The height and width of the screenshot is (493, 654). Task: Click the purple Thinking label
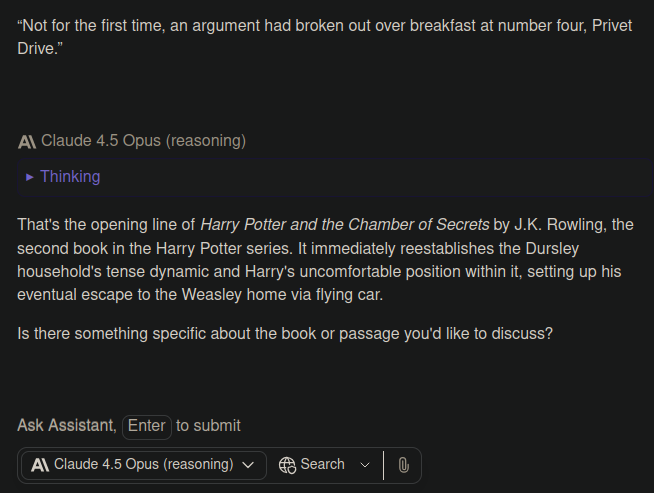(x=70, y=177)
